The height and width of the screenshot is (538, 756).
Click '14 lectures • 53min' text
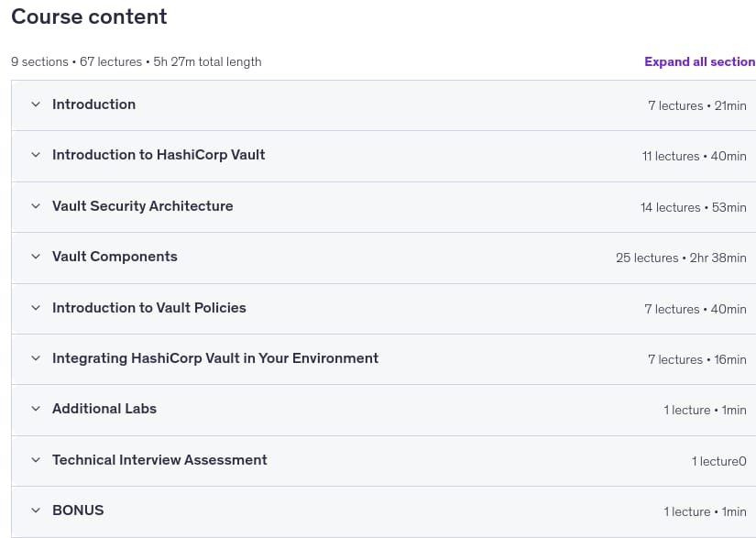tap(694, 207)
